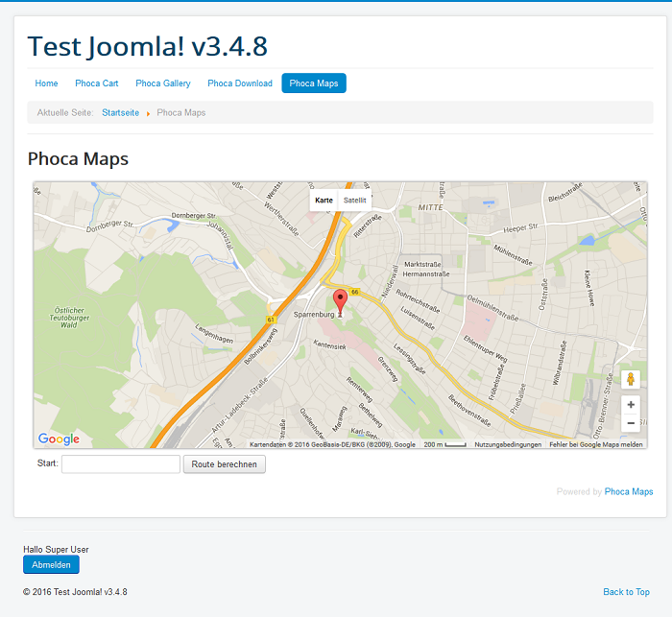This screenshot has width=672, height=617.
Task: Zoom out with the map minus button
Action: click(x=630, y=423)
